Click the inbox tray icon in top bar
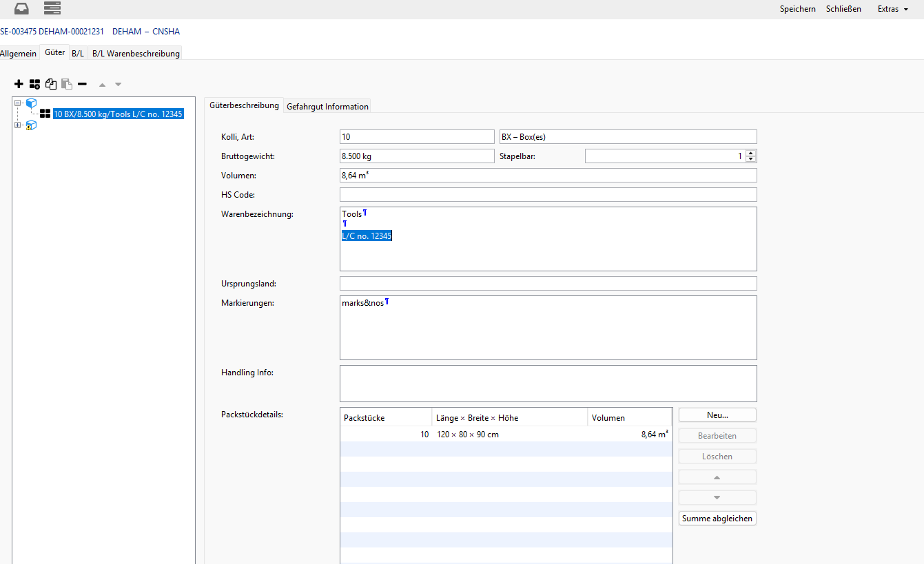The width and height of the screenshot is (924, 564). point(22,9)
